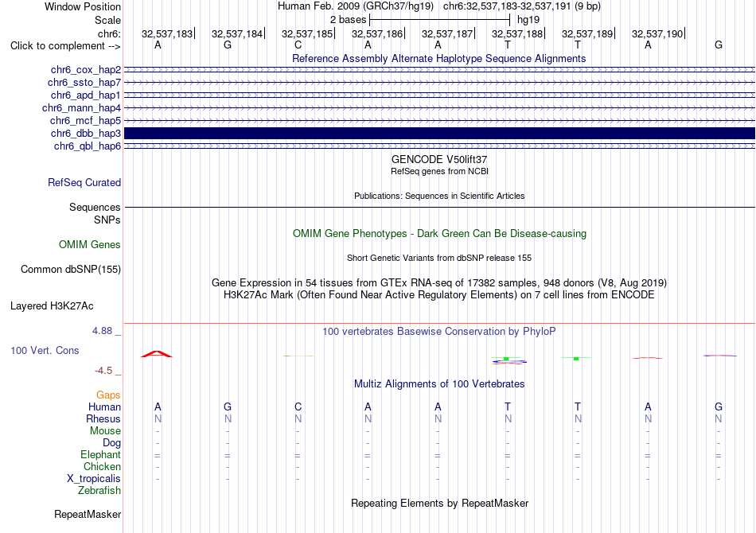Click the 32,537,184 ruler position
The width and height of the screenshot is (756, 533).
(x=236, y=33)
